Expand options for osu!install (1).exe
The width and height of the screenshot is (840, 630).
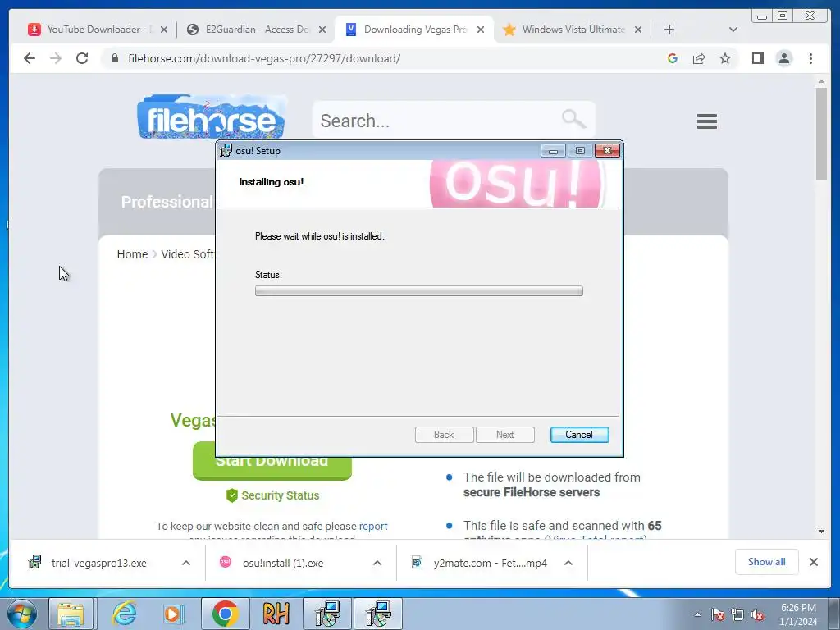[x=377, y=563]
